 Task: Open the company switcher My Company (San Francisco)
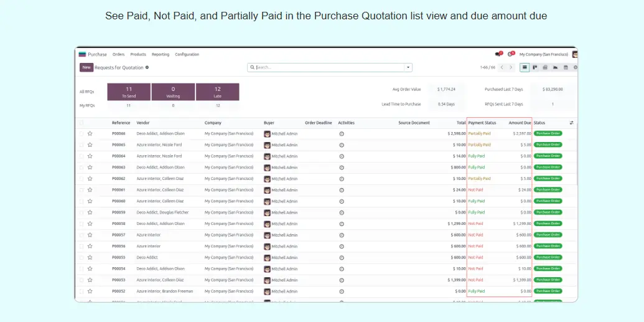click(544, 54)
